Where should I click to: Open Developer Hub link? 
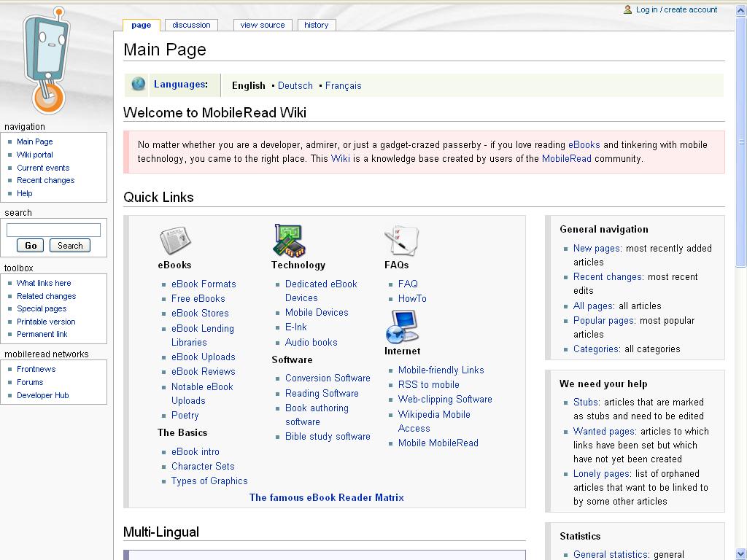(x=43, y=395)
